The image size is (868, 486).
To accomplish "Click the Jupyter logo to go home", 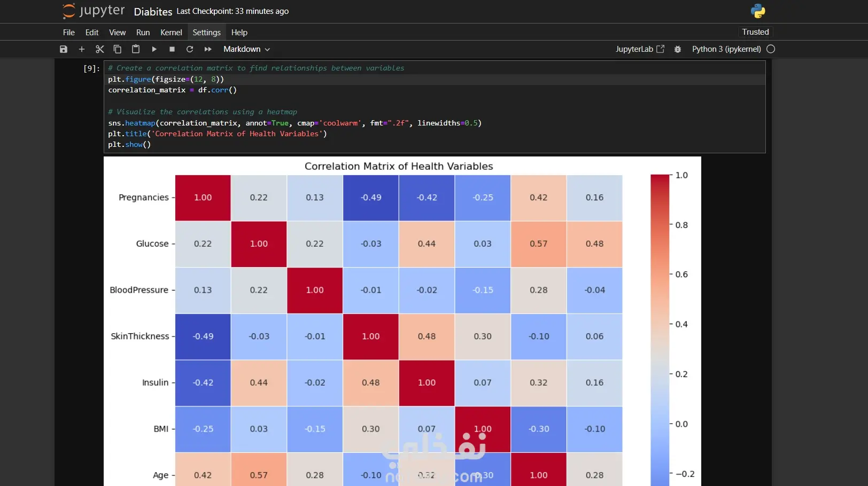I will click(94, 11).
